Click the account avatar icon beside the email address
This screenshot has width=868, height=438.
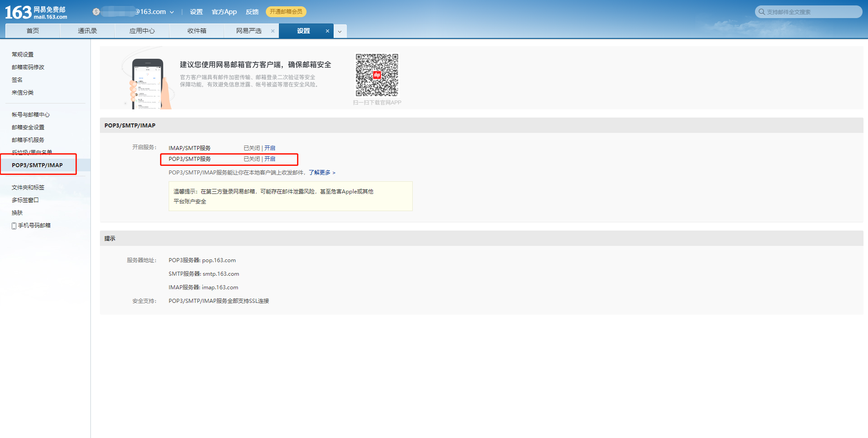point(95,11)
